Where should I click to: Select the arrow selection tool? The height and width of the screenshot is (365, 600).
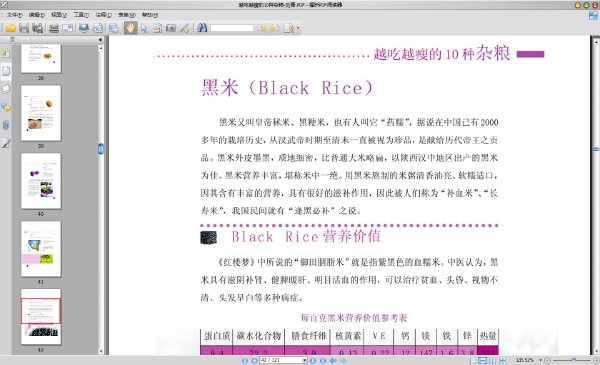point(144,28)
